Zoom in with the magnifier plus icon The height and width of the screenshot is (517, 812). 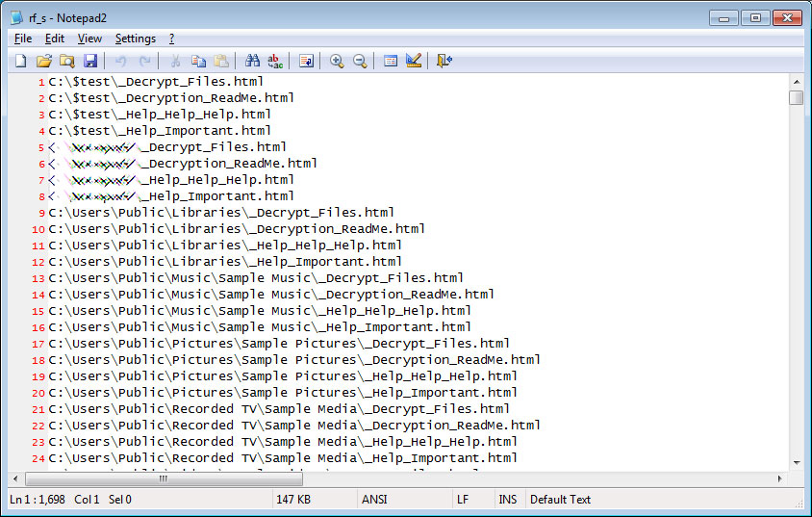337,61
